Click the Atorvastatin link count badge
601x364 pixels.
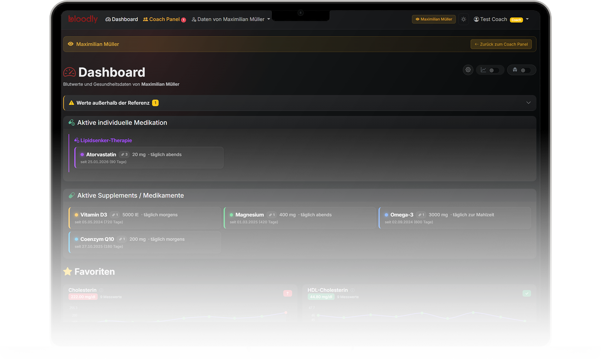coord(124,155)
